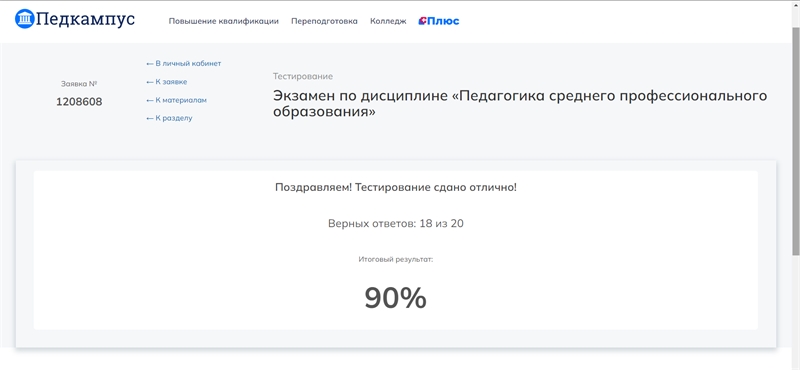Viewport: 800px width, 370px height.
Task: Click the arrow before К разделу
Action: 150,118
